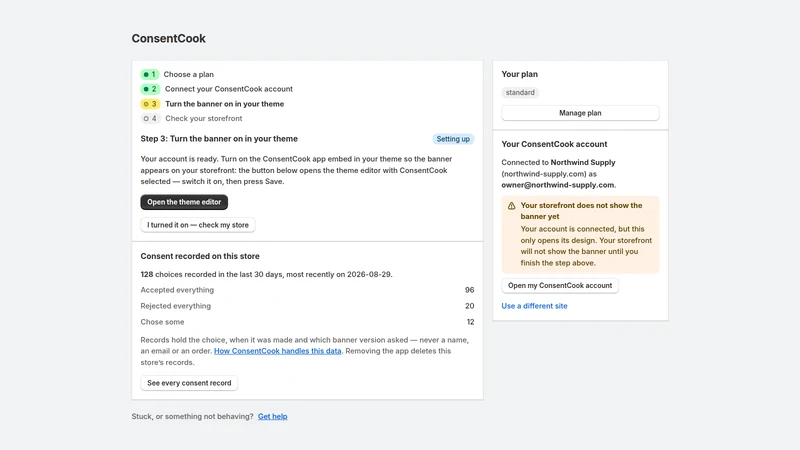
Task: Click 'I turned it on — check my store'
Action: tap(198, 225)
